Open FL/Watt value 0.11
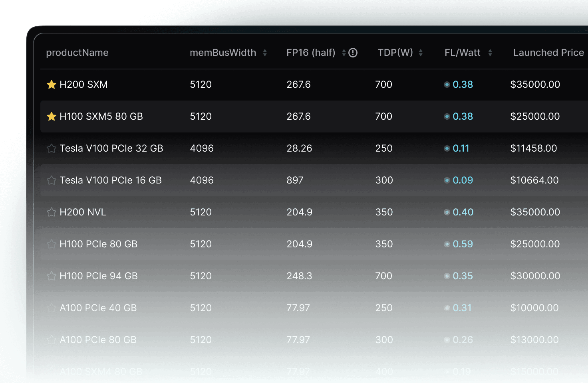Image resolution: width=588 pixels, height=383 pixels. tap(461, 148)
